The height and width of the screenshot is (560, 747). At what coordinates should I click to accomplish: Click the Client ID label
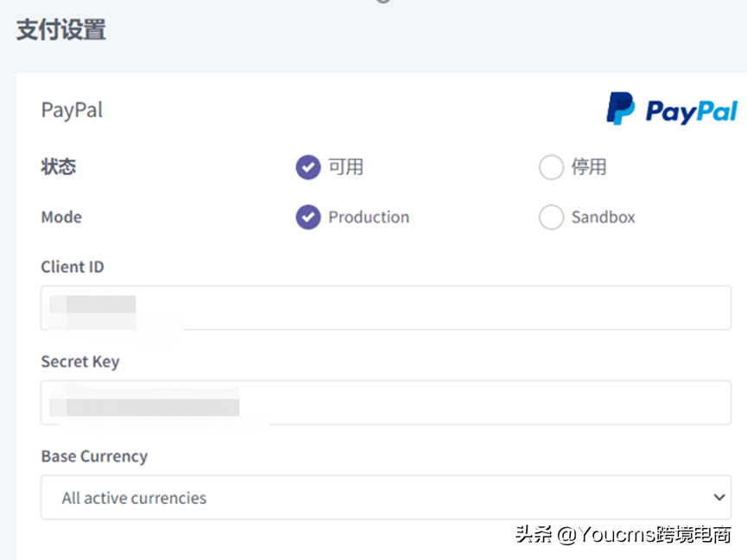pyautogui.click(x=73, y=267)
